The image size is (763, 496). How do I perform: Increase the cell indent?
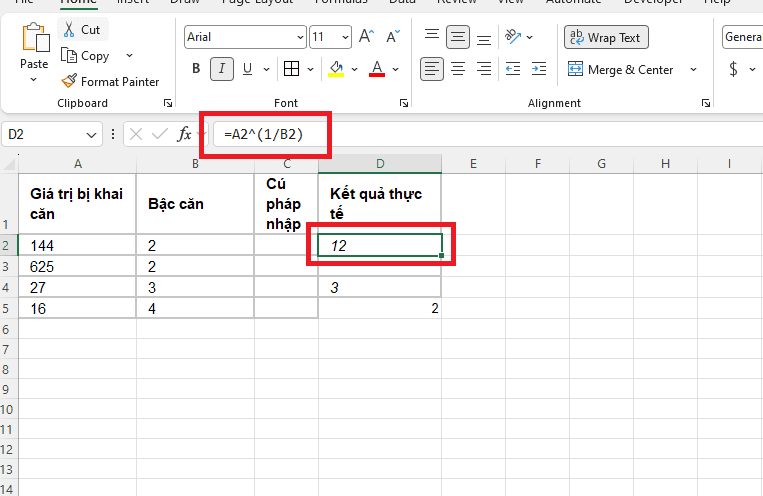point(539,69)
